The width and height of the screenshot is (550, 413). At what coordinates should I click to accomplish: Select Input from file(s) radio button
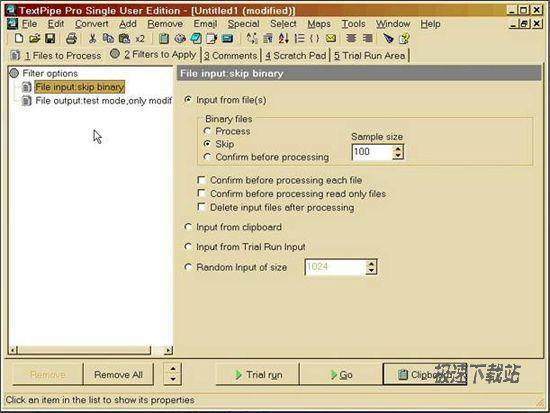[188, 100]
